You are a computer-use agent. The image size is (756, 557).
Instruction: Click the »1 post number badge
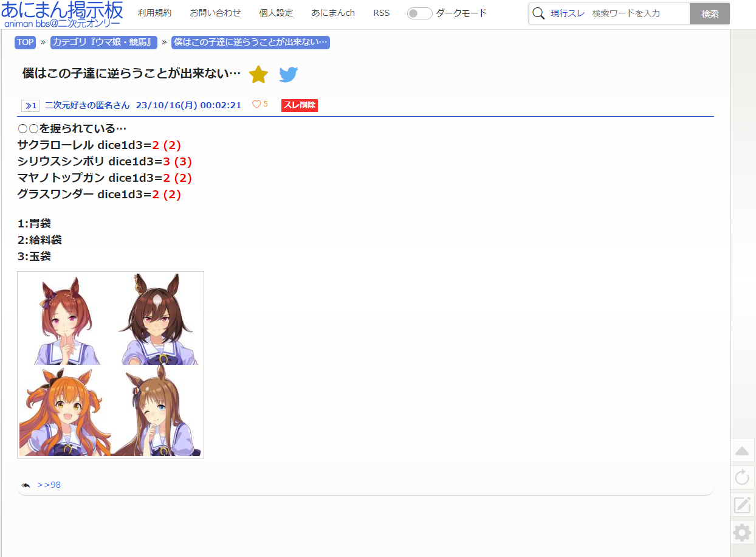(x=30, y=105)
